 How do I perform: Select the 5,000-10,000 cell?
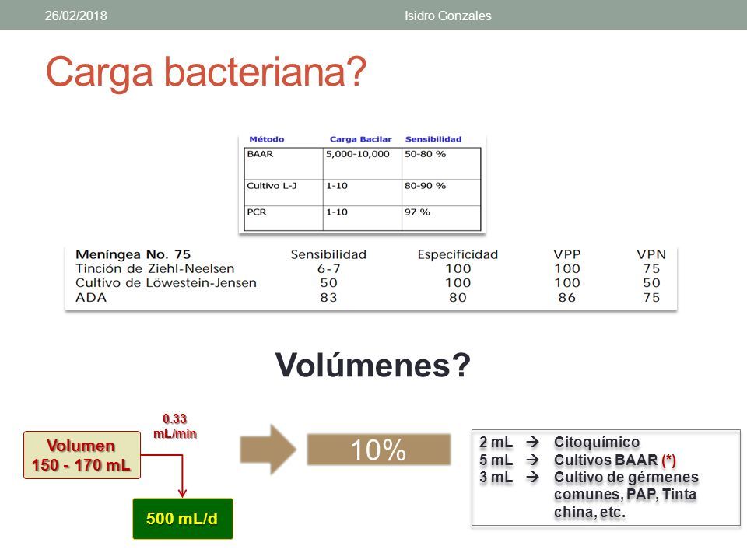point(363,163)
